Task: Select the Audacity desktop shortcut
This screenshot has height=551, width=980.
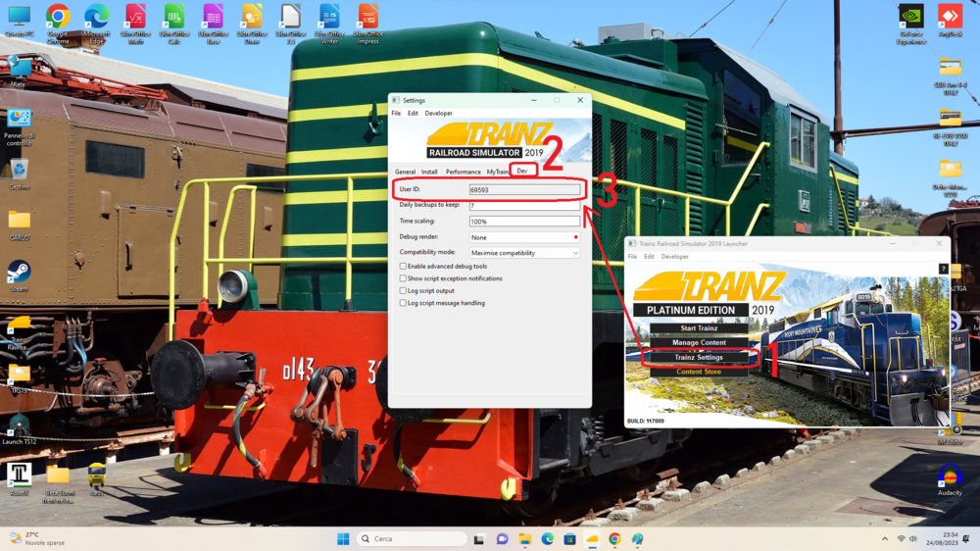Action: [x=950, y=479]
